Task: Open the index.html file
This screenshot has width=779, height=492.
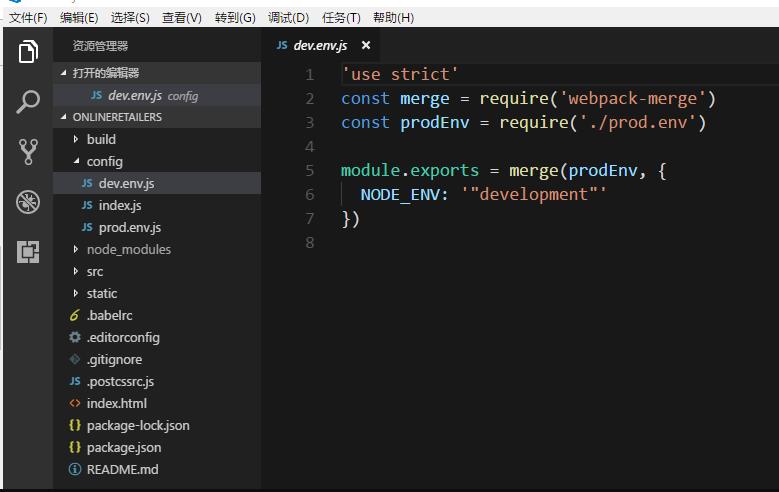Action: (157, 403)
